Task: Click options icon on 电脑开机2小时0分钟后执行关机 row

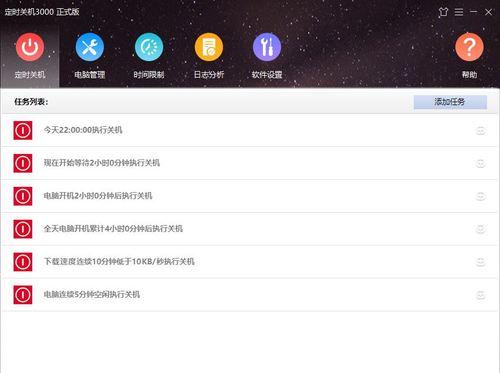Action: (x=480, y=196)
